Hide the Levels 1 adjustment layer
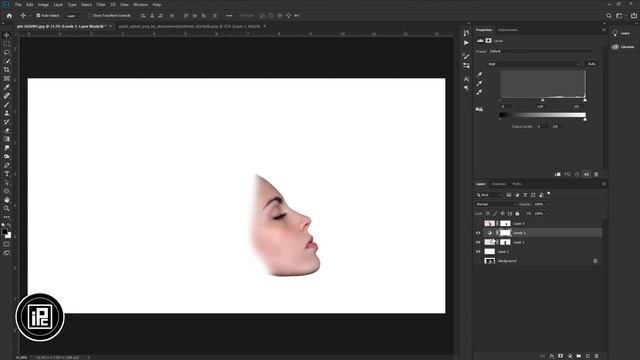This screenshot has height=360, width=640. coord(478,233)
